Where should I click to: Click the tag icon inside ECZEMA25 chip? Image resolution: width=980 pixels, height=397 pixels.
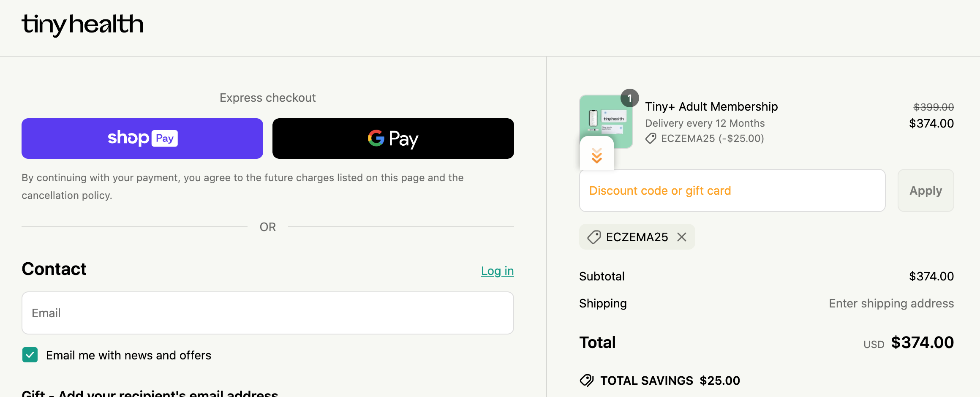click(594, 237)
